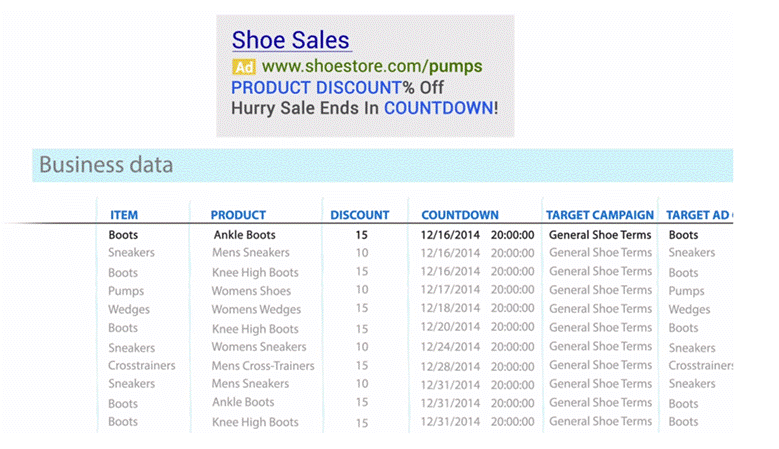Click the COUNTDOWN placeholder in the ad
Image resolution: width=779 pixels, height=449 pixels.
[x=438, y=107]
